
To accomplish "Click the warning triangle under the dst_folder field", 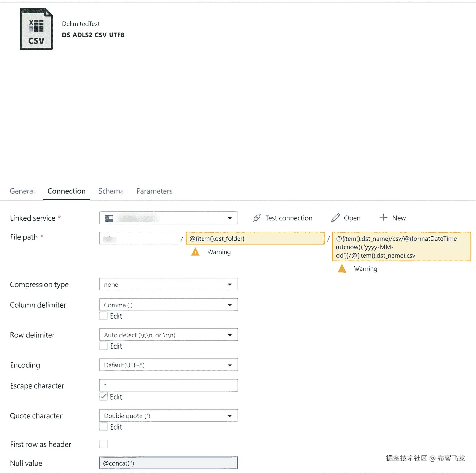I will pyautogui.click(x=195, y=252).
